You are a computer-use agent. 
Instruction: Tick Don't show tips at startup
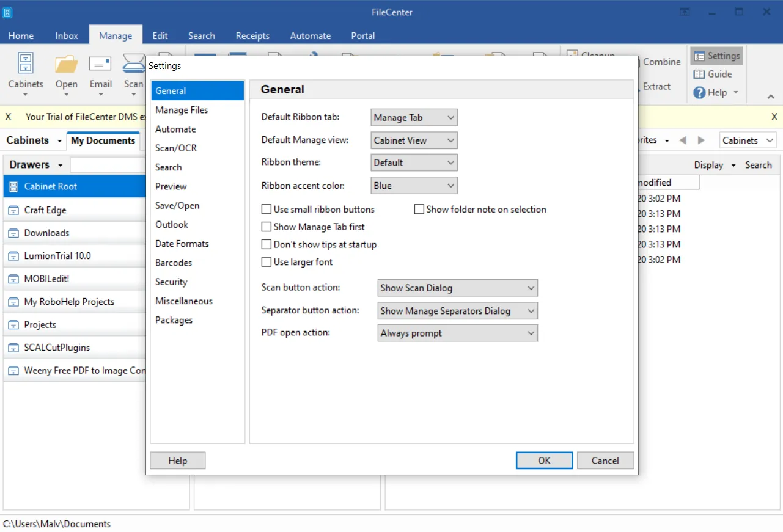[x=267, y=244]
